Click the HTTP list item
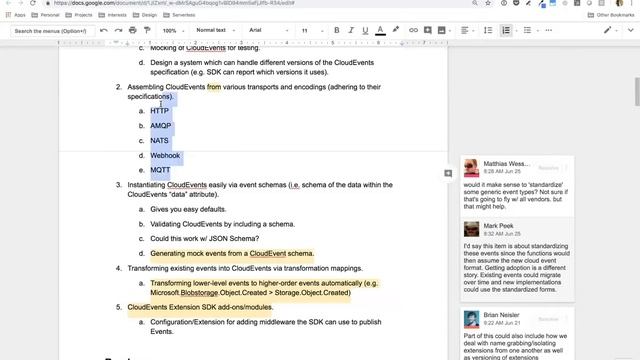 tap(159, 111)
